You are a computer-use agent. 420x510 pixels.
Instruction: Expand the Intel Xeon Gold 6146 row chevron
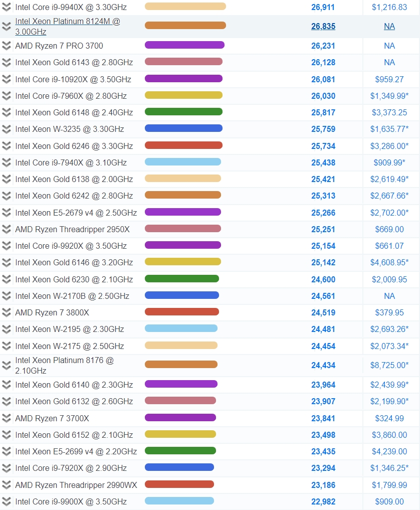click(7, 262)
